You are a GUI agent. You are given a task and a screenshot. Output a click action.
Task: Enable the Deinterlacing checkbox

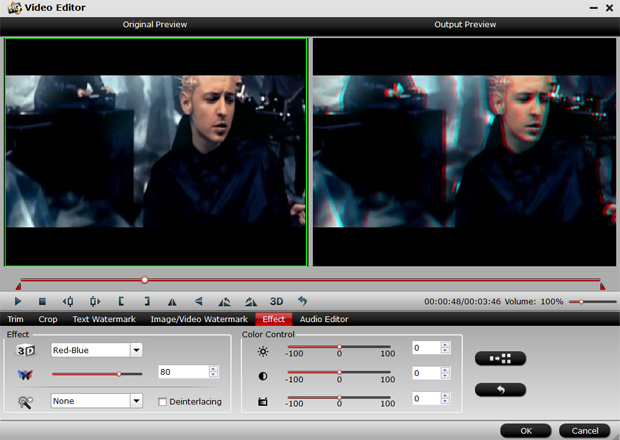[x=162, y=402]
